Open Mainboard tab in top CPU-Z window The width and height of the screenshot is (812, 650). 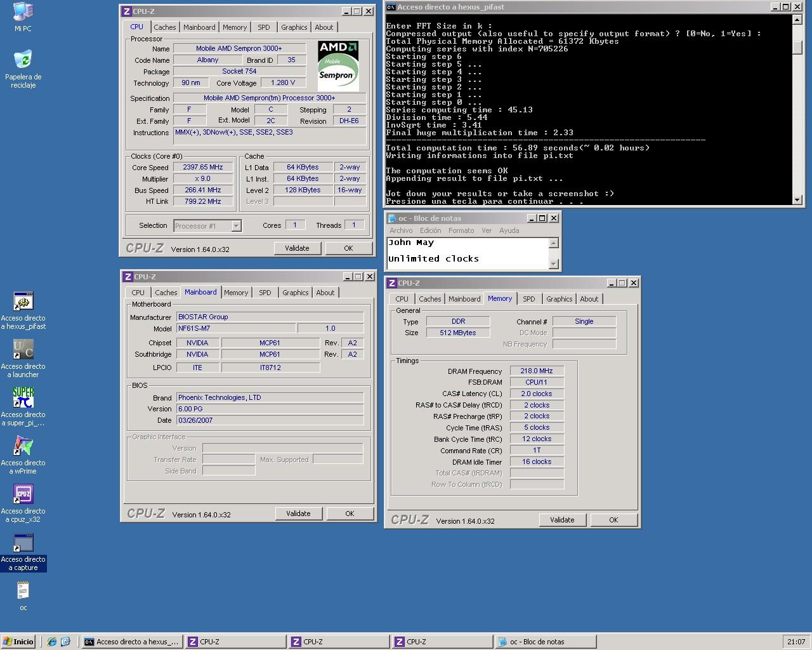coord(199,27)
